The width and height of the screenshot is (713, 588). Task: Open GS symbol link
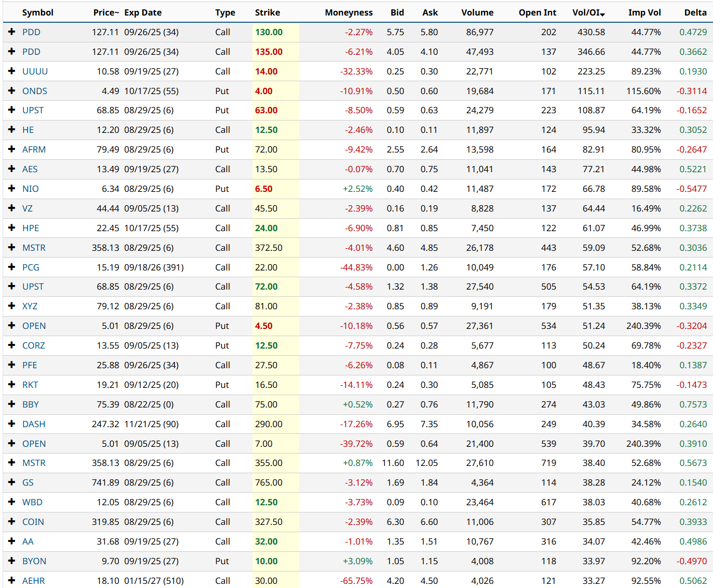[x=28, y=483]
